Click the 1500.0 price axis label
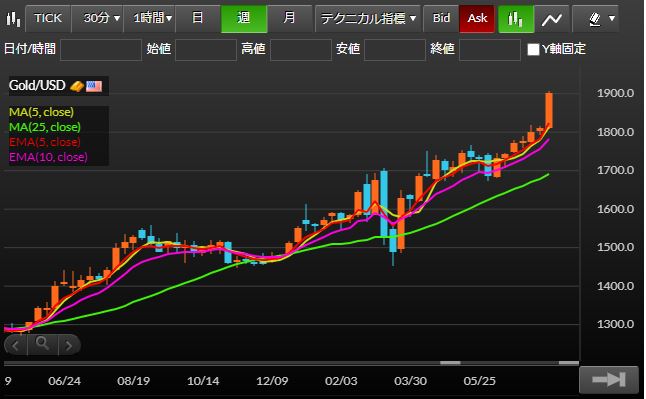This screenshot has height=399, width=646. point(616,247)
